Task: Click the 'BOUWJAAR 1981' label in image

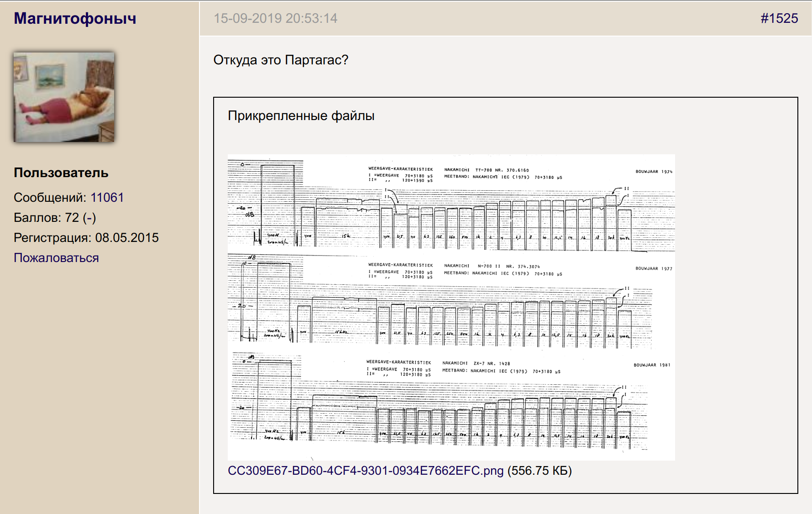Action: [652, 365]
